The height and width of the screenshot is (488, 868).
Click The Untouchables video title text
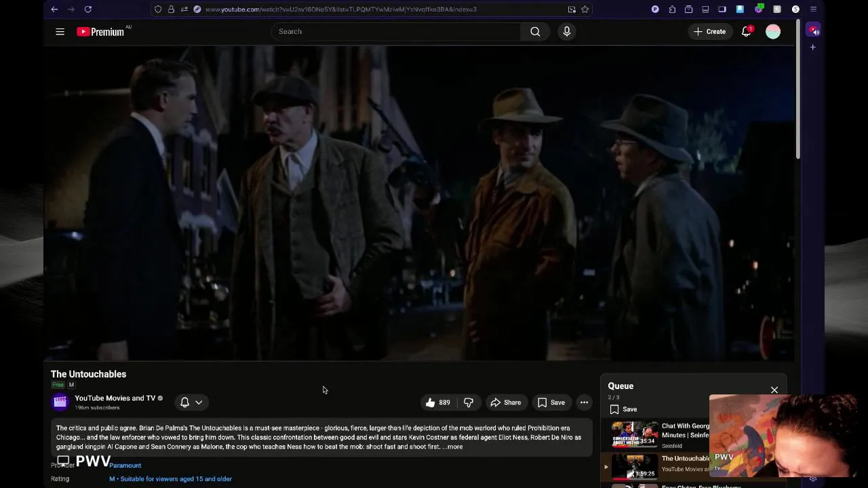point(88,374)
